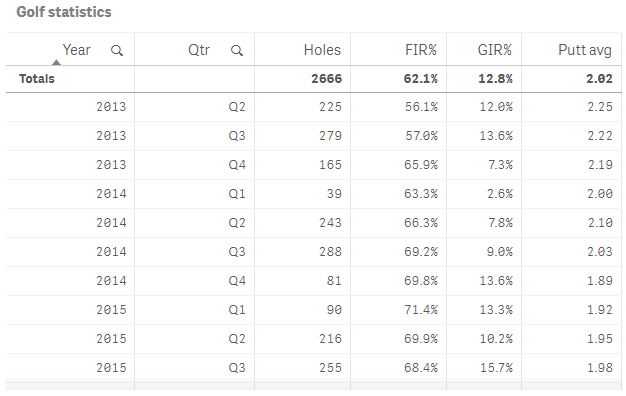
Task: Click Putt avg value 1.95
Action: 600,339
